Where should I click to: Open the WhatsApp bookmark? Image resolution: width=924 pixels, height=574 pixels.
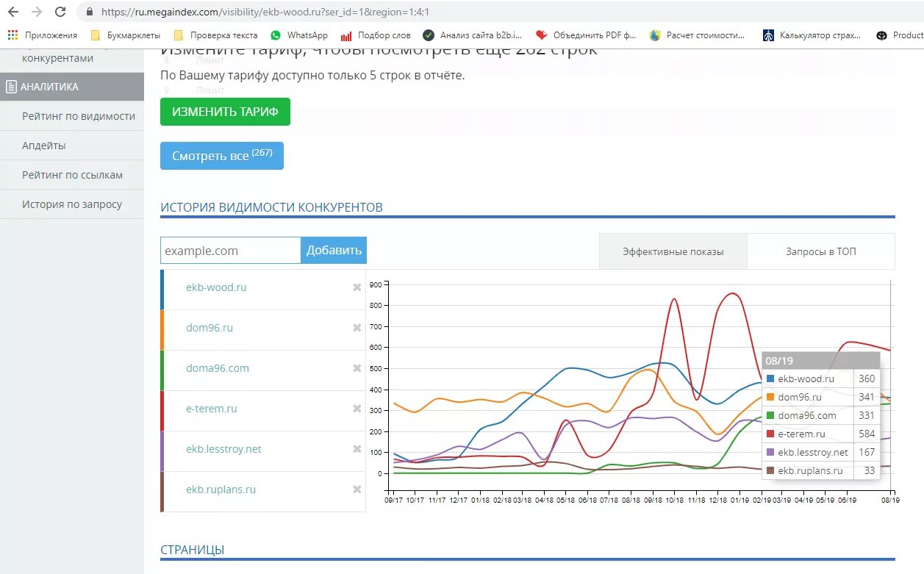(x=299, y=35)
